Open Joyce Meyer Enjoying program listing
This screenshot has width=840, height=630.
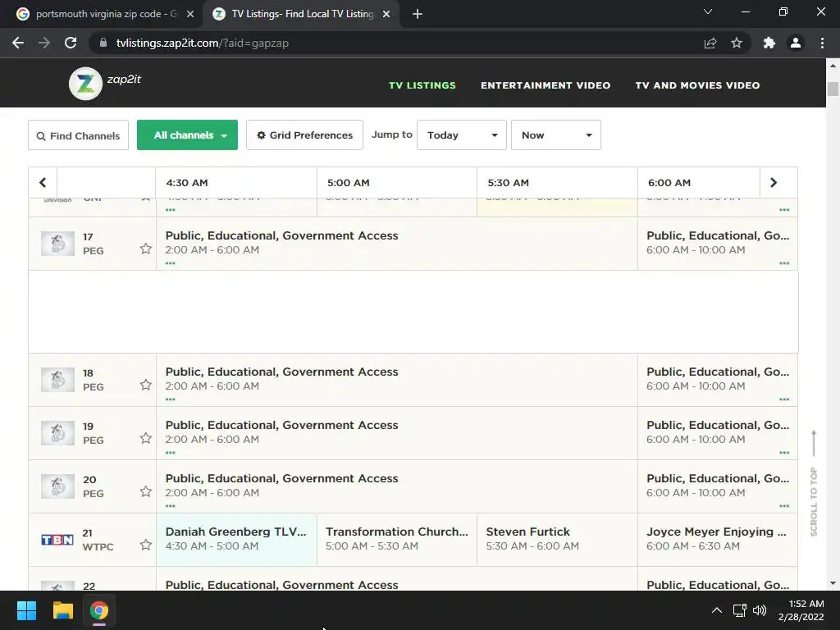717,539
